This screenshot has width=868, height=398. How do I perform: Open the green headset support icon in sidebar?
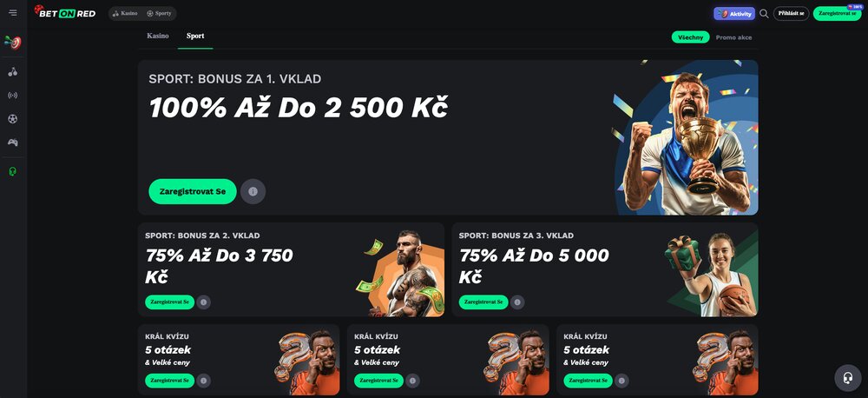[x=13, y=171]
